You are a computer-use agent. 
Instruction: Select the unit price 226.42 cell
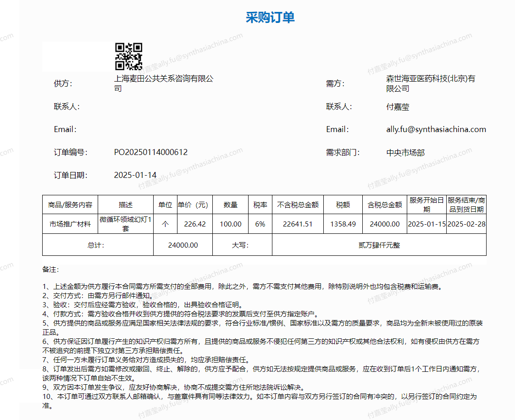pos(194,224)
